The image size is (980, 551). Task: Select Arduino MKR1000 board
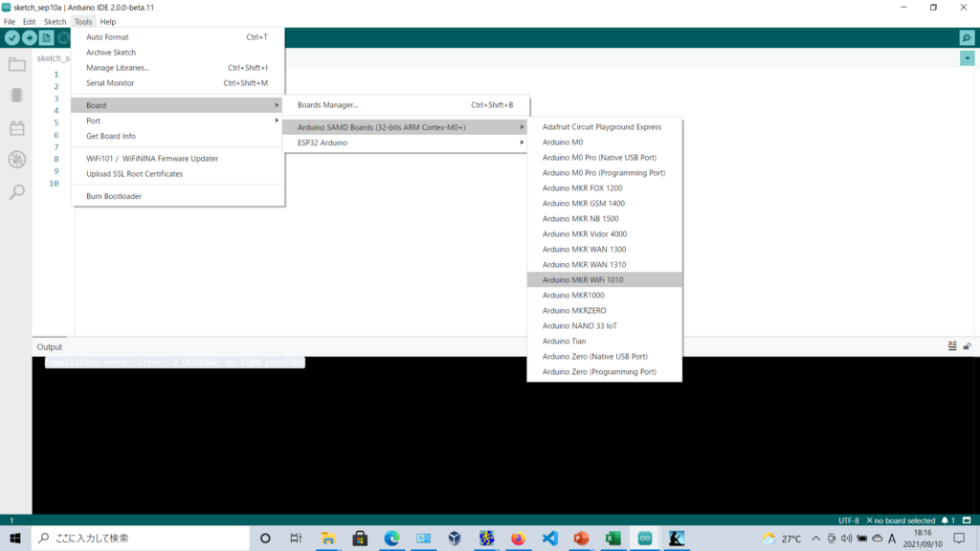605,295
